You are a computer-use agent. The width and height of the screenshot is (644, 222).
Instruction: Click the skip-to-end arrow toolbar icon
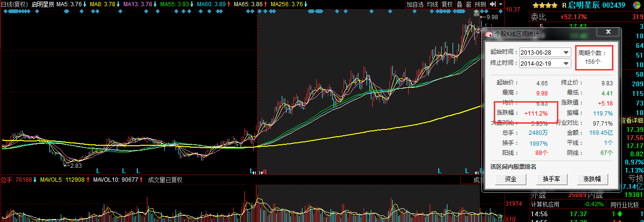492,4
